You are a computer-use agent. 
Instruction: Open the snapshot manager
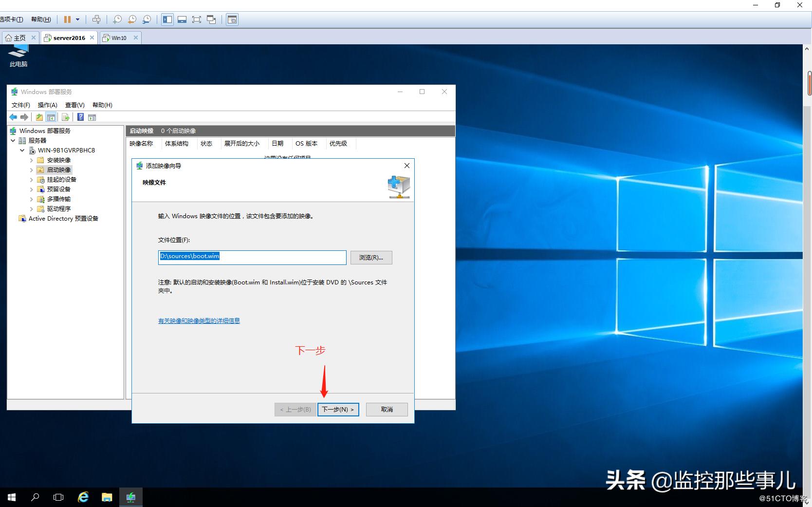(147, 19)
